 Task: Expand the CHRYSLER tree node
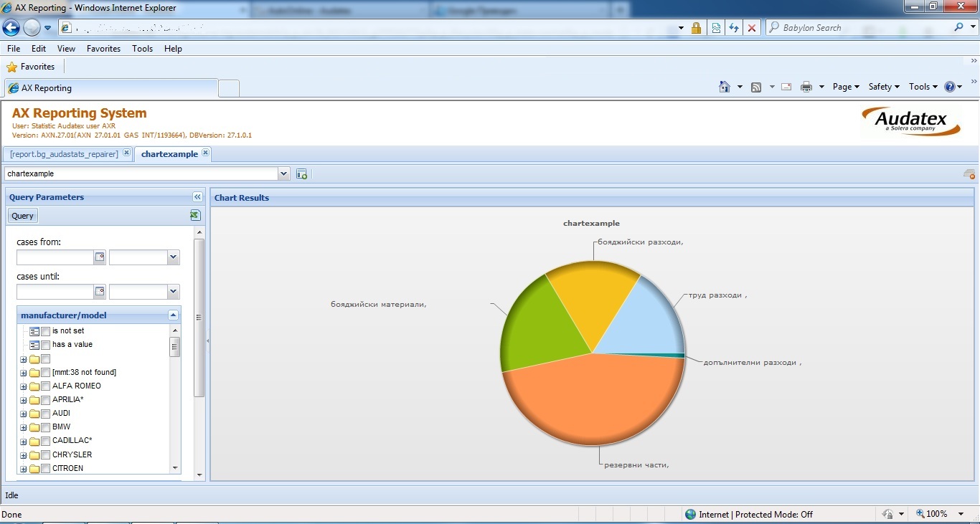[x=24, y=456]
